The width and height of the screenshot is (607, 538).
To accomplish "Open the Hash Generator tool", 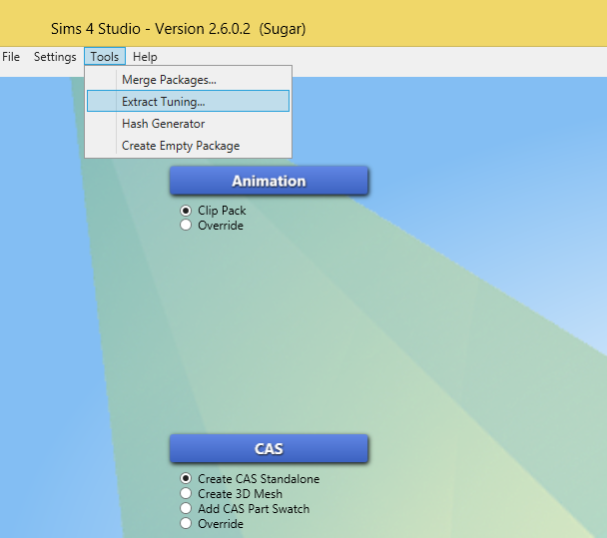I will 188,124.
